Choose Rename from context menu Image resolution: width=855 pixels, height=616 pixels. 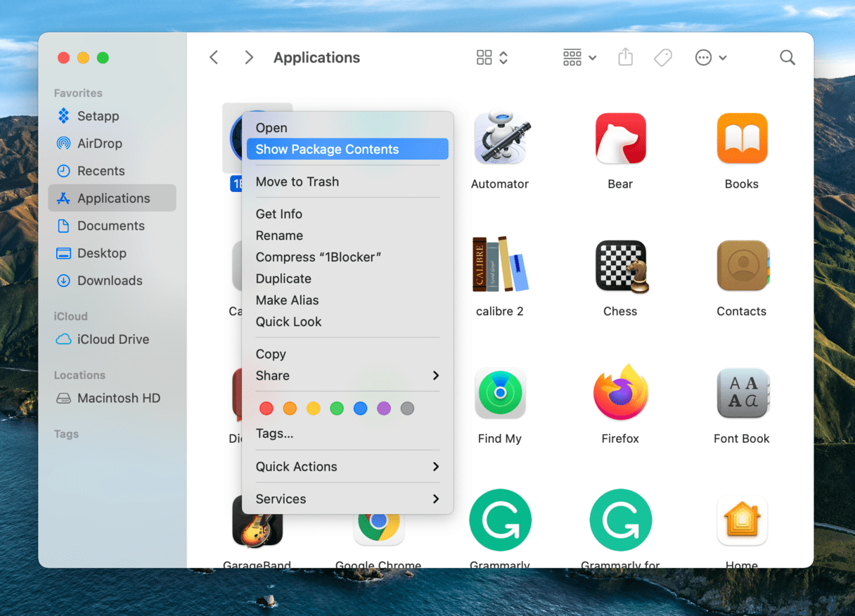tap(348, 236)
